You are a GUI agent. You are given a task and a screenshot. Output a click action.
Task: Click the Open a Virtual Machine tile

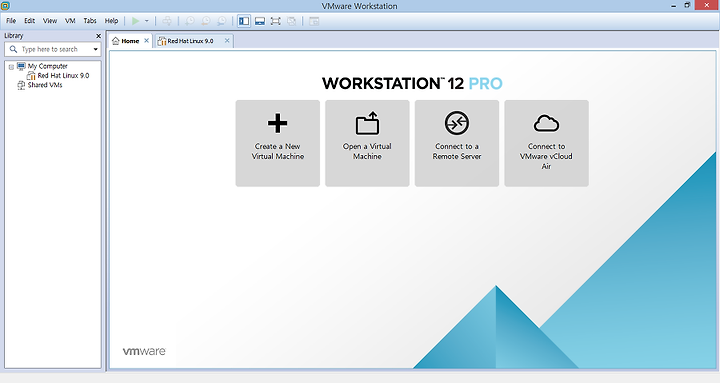click(x=367, y=143)
